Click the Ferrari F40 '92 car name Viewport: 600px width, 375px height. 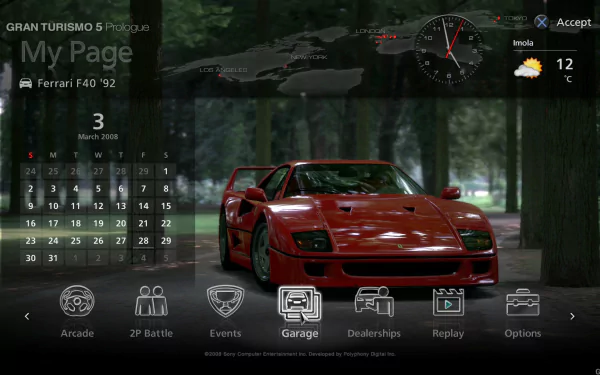click(77, 83)
